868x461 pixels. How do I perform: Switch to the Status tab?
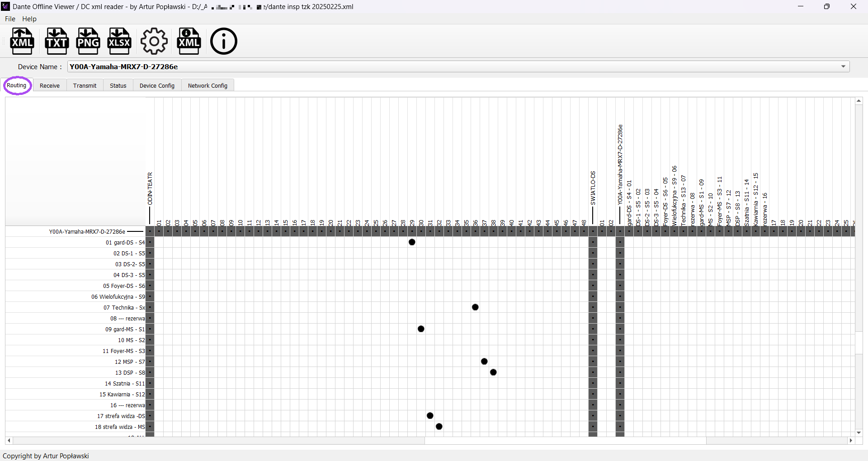coord(118,85)
